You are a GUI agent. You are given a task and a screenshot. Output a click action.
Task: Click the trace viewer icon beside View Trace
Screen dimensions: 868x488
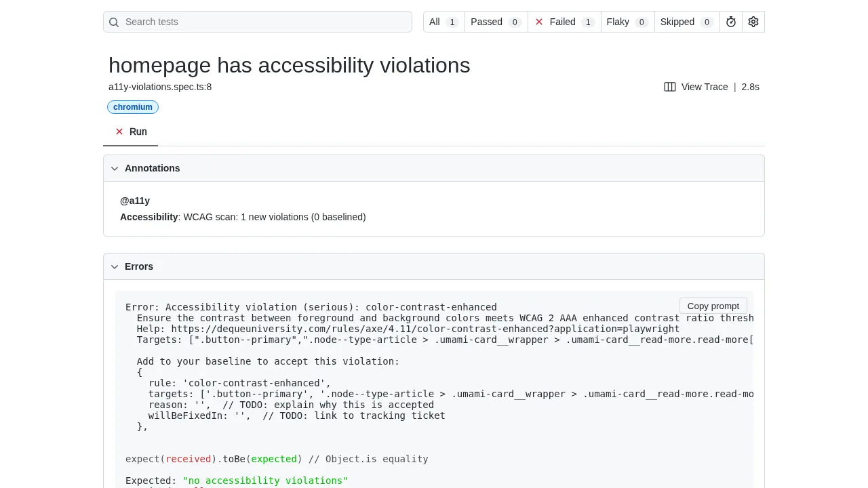(x=670, y=87)
